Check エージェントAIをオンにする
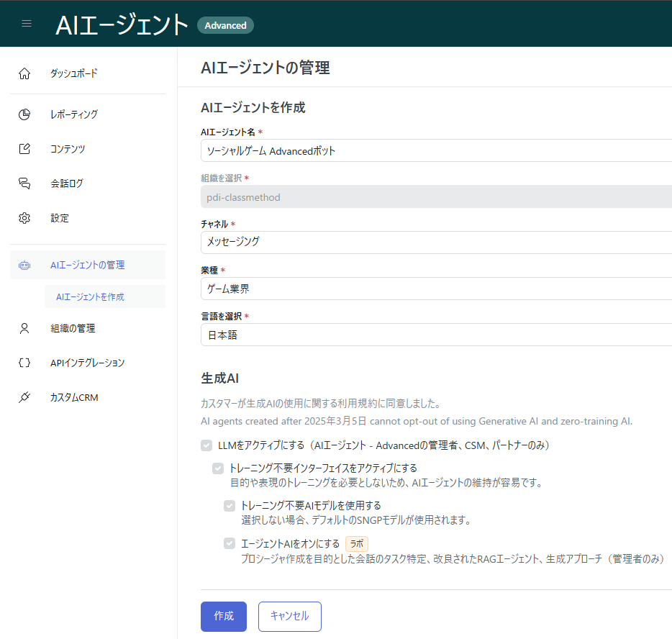 (230, 544)
